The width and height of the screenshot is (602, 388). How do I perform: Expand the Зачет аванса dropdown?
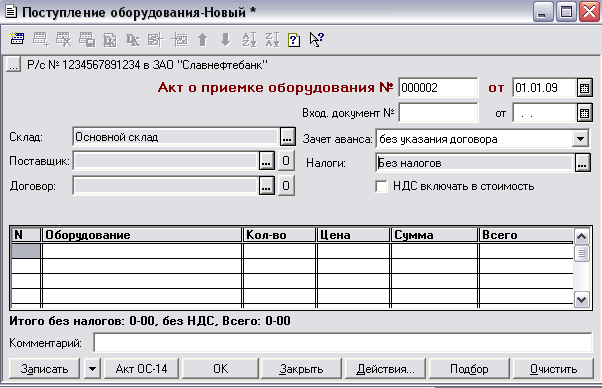(580, 139)
